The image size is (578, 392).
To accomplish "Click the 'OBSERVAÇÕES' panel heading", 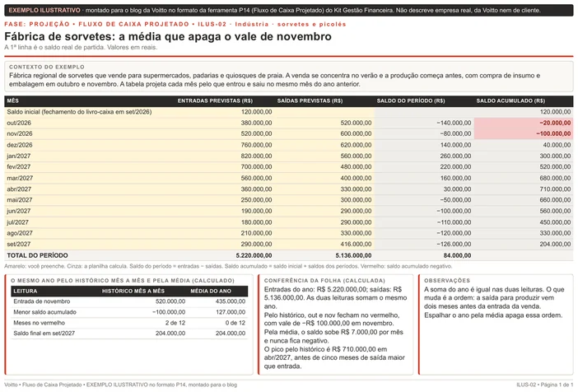I will coord(447,281).
